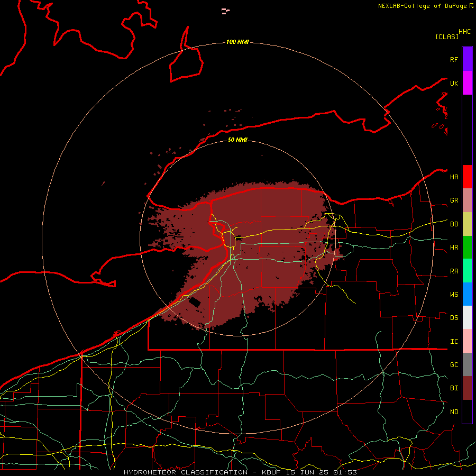
Task: Click the DS white legend swatch
Action: pyautogui.click(x=467, y=317)
